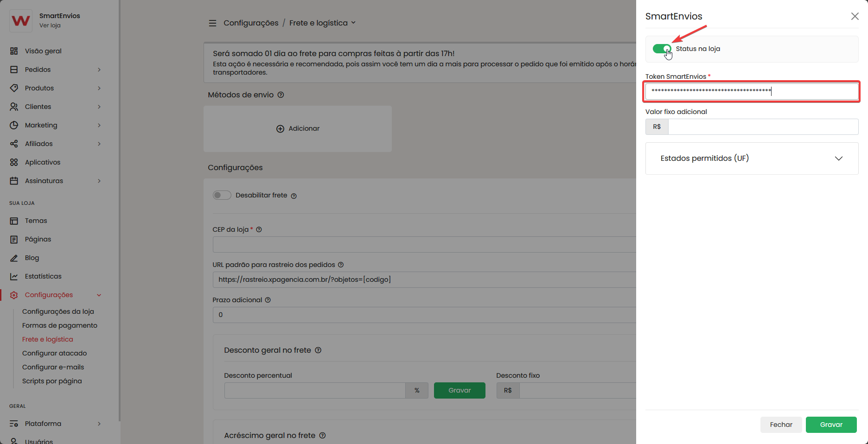The width and height of the screenshot is (868, 444).
Task: Click the SmartEnvios W logo
Action: [21, 20]
